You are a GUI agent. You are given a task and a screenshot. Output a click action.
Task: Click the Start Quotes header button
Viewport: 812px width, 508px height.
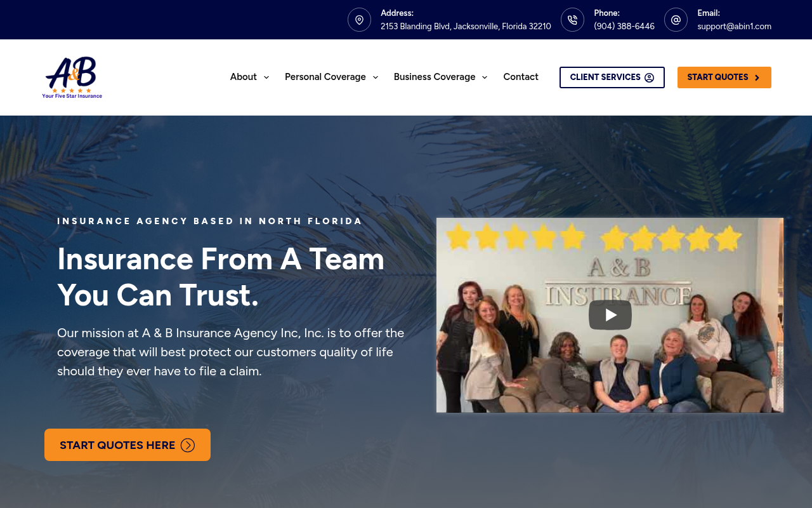724,77
